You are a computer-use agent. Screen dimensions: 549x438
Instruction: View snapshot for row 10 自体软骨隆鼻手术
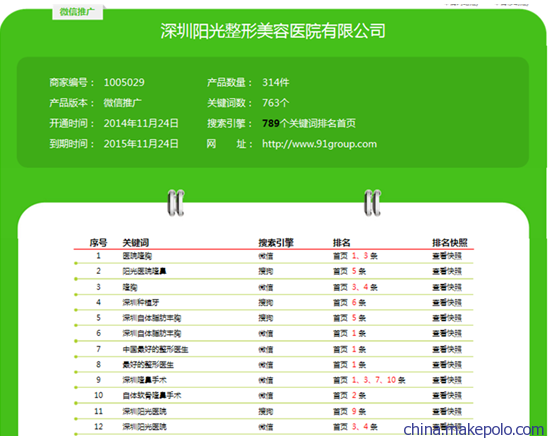[x=447, y=395]
